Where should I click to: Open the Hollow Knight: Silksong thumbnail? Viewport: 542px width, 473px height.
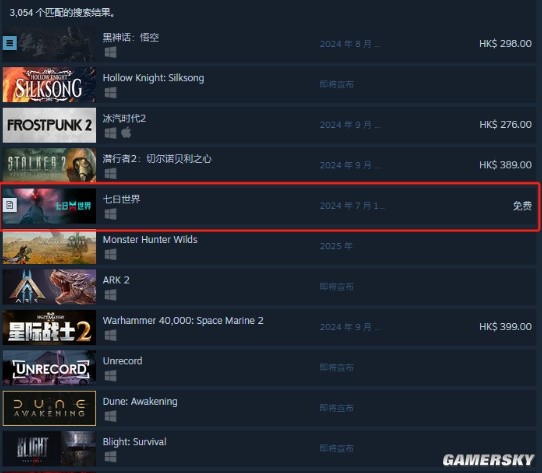pyautogui.click(x=49, y=85)
